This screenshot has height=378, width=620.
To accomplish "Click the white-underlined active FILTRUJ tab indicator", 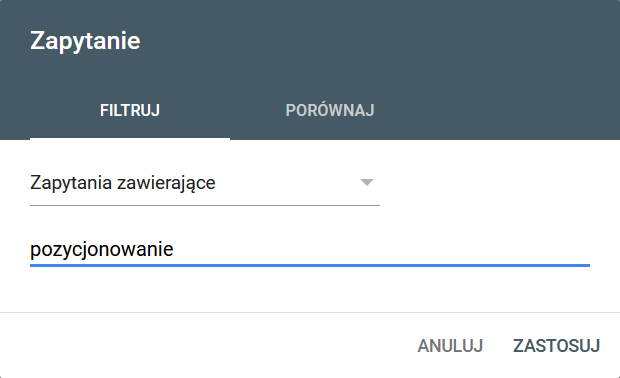I will 130,138.
